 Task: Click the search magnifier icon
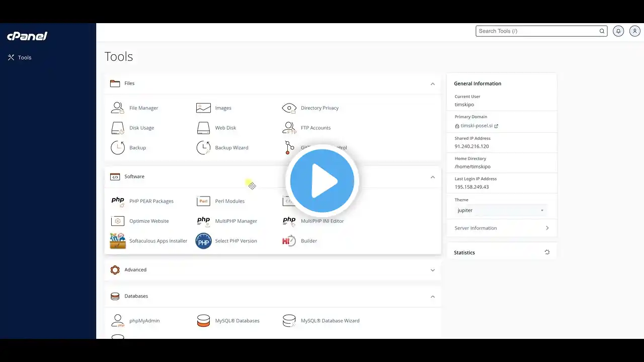click(602, 31)
